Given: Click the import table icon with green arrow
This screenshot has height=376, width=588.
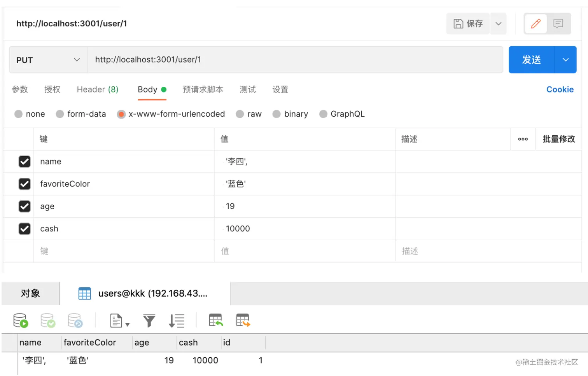Looking at the screenshot, I should pyautogui.click(x=215, y=320).
